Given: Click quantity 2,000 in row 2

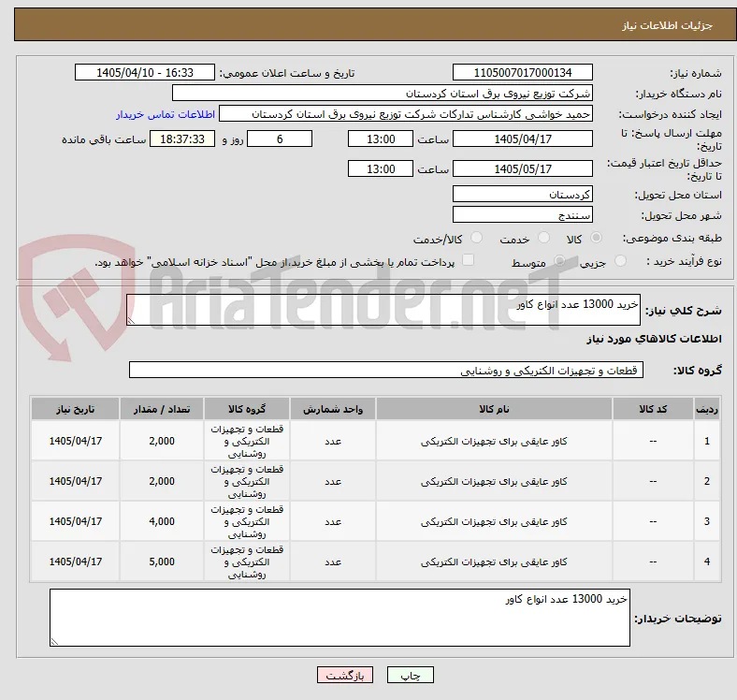Looking at the screenshot, I should coord(162,481).
